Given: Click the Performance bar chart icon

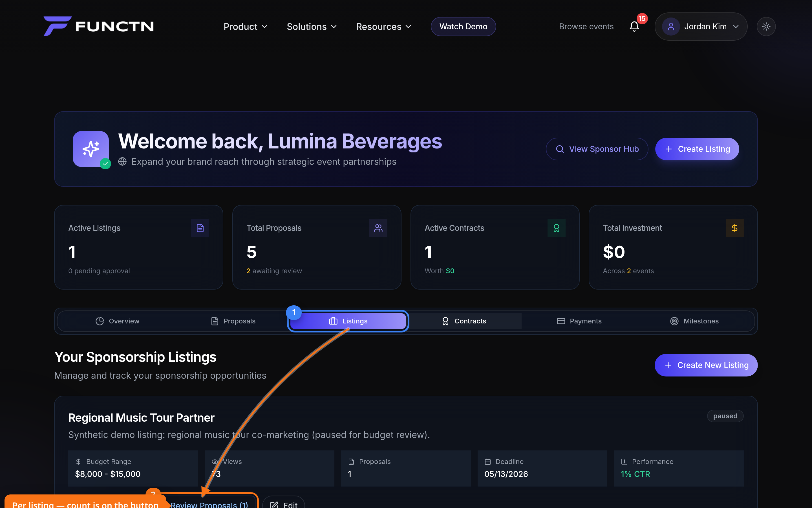Looking at the screenshot, I should click(x=624, y=462).
